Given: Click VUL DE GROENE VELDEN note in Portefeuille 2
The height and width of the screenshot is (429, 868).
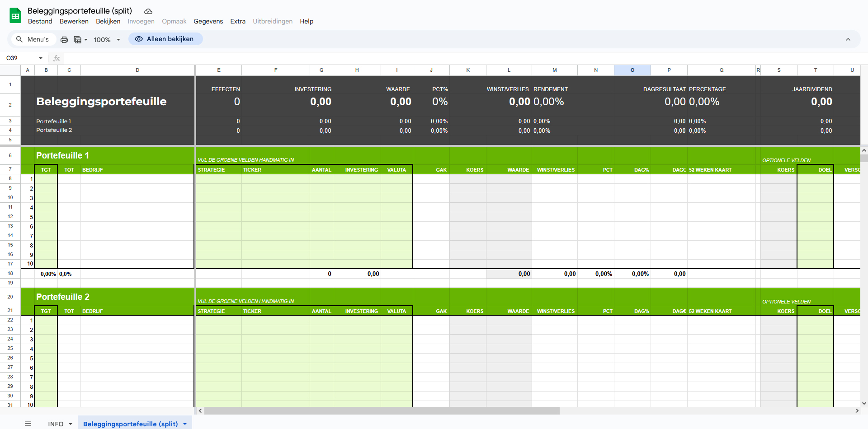Looking at the screenshot, I should (245, 301).
